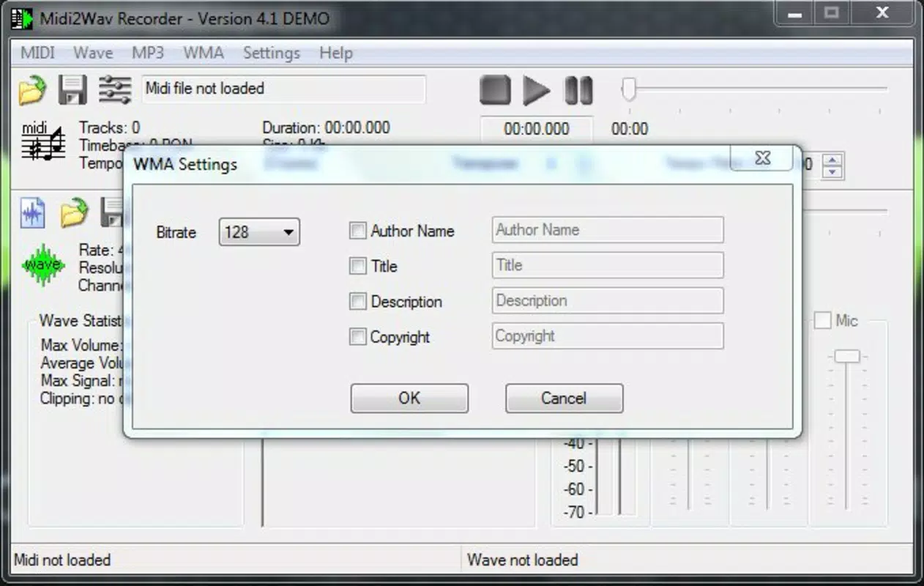Screen dimensions: 924x586
Task: Open the WMA menu
Action: [x=204, y=53]
